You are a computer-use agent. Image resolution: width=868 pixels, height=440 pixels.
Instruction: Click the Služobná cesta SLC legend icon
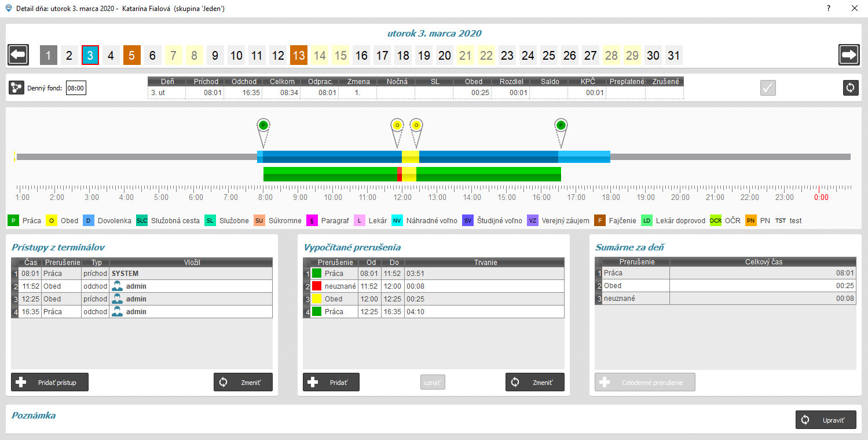click(x=142, y=220)
